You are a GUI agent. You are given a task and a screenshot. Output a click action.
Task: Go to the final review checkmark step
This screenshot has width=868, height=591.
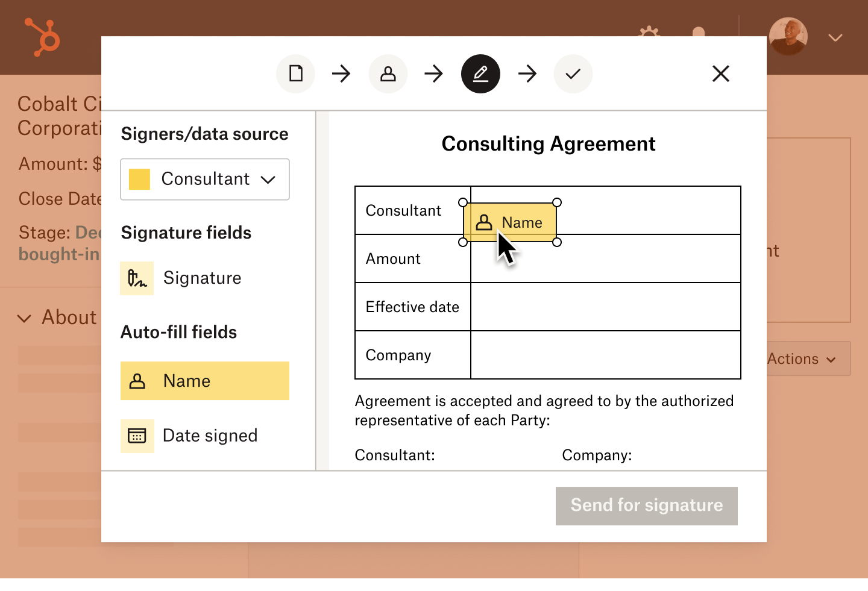pyautogui.click(x=573, y=73)
